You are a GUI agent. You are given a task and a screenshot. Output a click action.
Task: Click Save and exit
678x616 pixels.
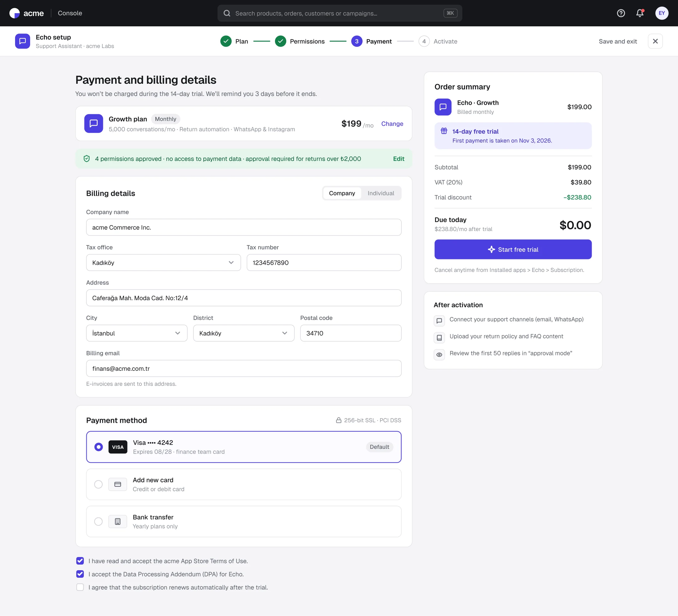pos(618,41)
